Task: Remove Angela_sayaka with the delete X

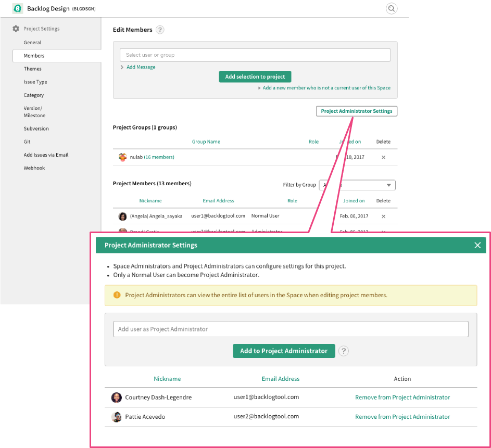Action: (x=383, y=216)
